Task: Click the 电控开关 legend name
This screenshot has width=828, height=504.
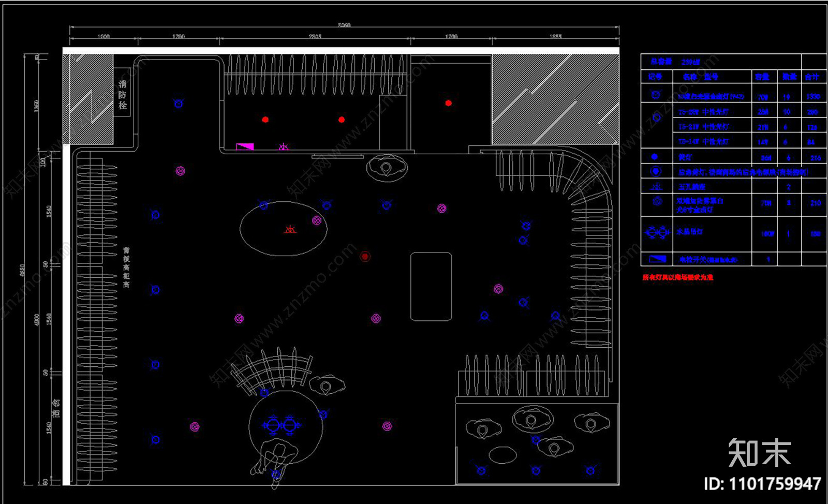Action: [x=708, y=260]
